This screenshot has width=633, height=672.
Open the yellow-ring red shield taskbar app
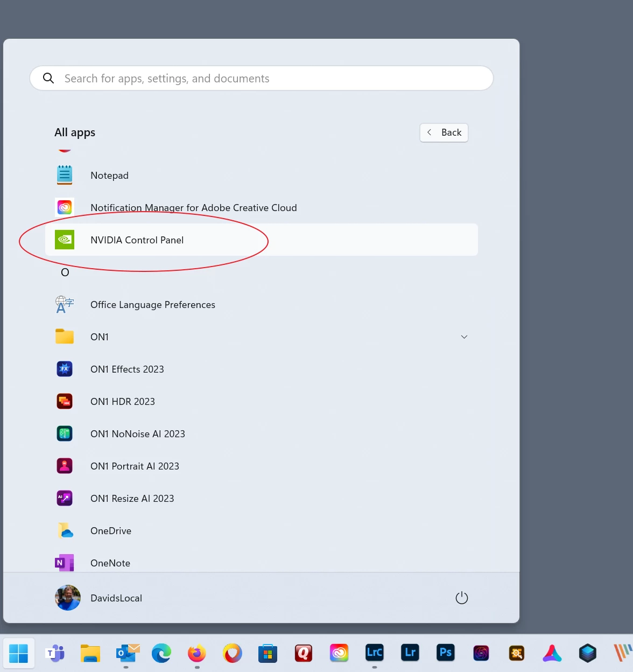click(x=233, y=654)
